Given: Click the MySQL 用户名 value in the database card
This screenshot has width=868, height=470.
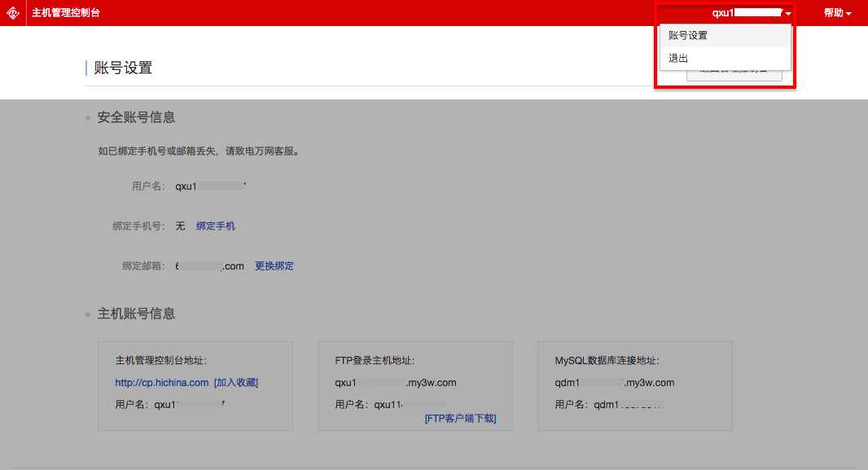Looking at the screenshot, I should tap(627, 405).
